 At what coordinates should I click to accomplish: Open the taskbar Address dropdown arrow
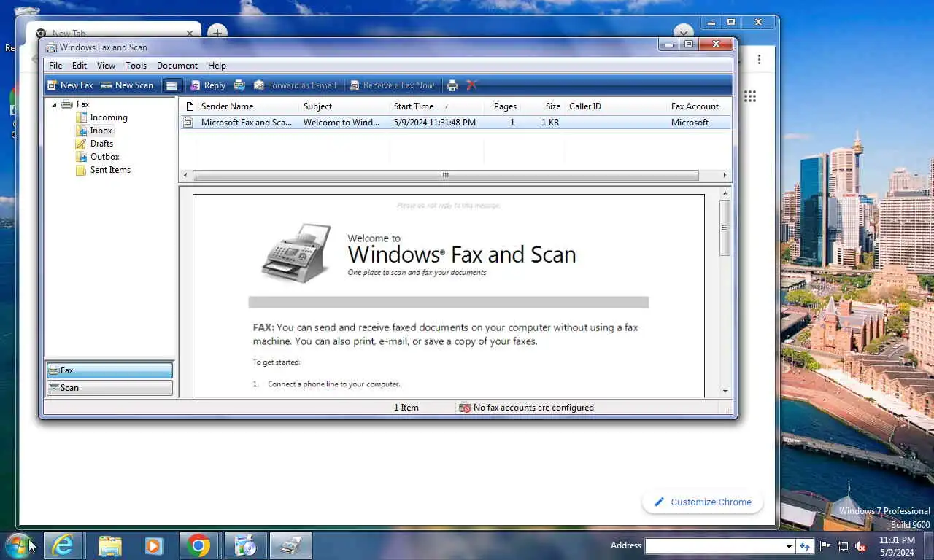click(x=789, y=546)
